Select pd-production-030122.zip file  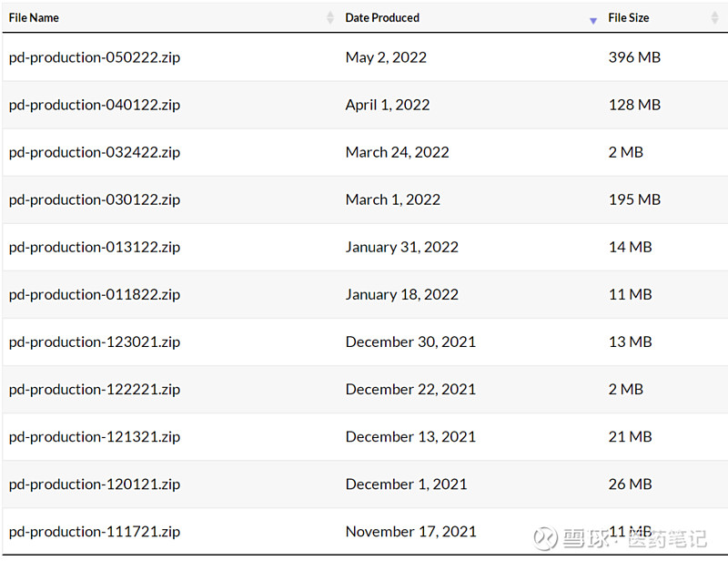pyautogui.click(x=95, y=199)
